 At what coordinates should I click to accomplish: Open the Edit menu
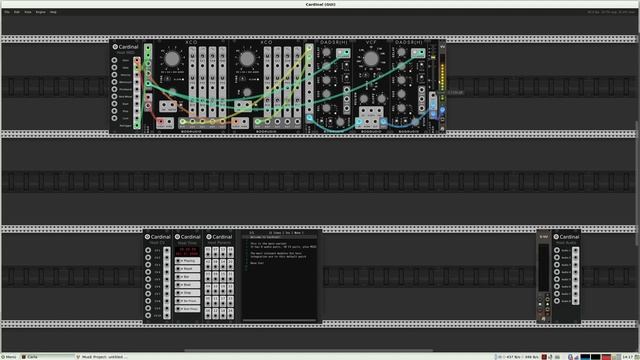(17, 12)
